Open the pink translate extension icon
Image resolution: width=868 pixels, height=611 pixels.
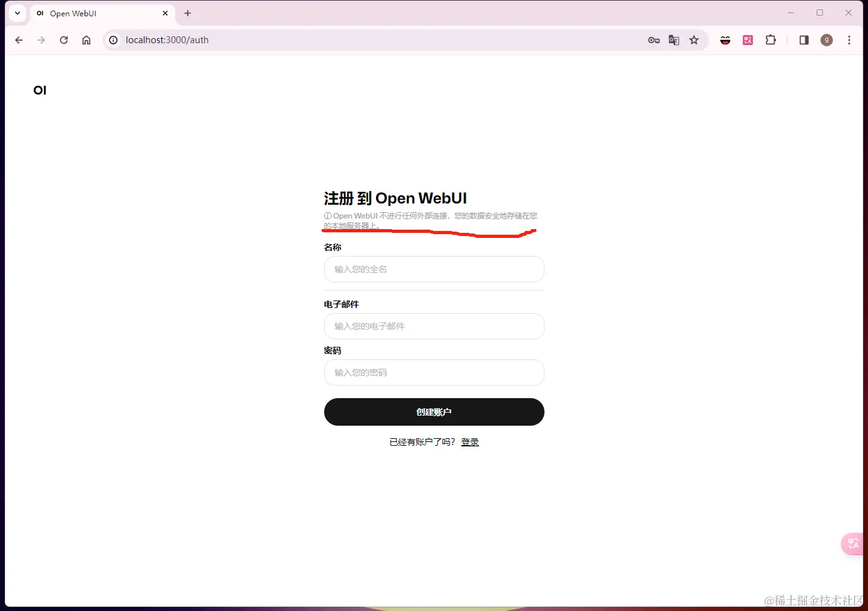(748, 40)
